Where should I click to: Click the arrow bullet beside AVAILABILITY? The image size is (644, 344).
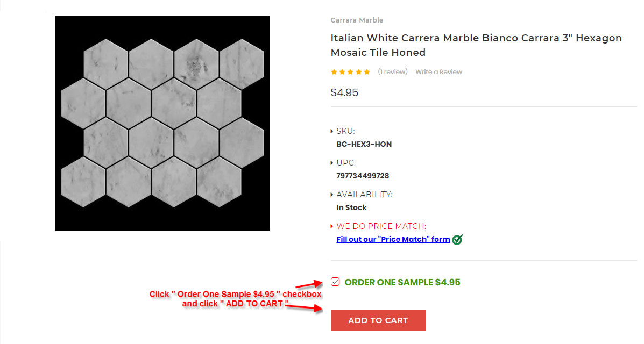331,195
